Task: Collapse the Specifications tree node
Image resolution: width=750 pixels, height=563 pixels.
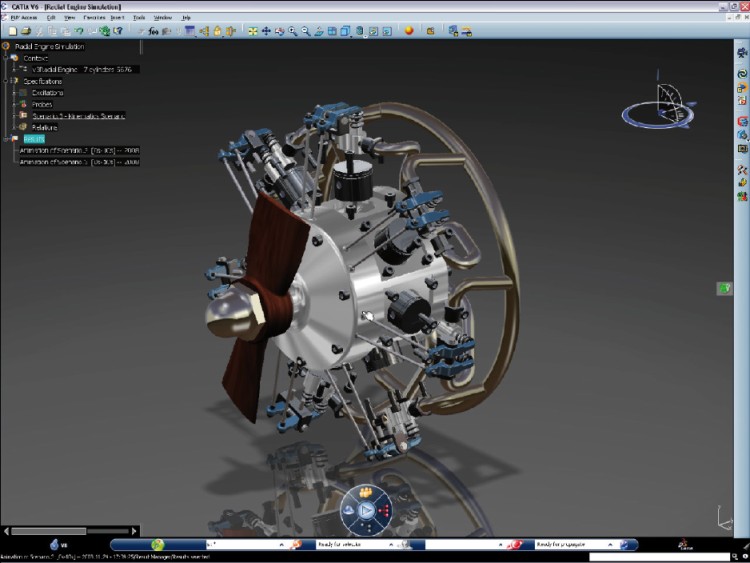Action: click(6, 81)
